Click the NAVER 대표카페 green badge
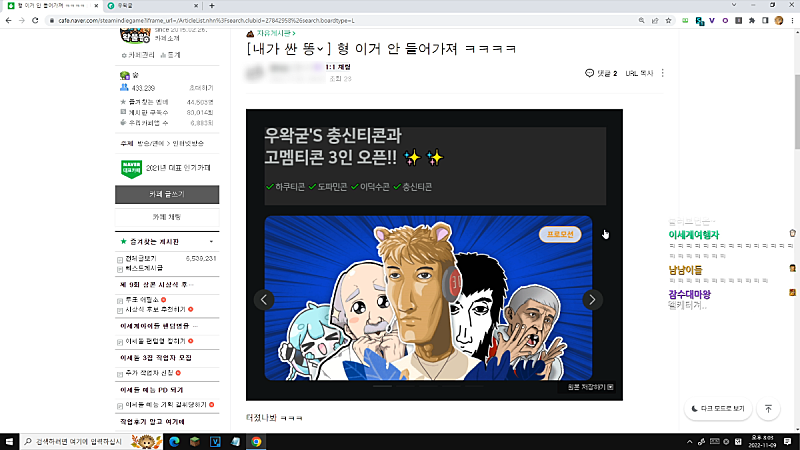This screenshot has width=800, height=450. pyautogui.click(x=131, y=168)
